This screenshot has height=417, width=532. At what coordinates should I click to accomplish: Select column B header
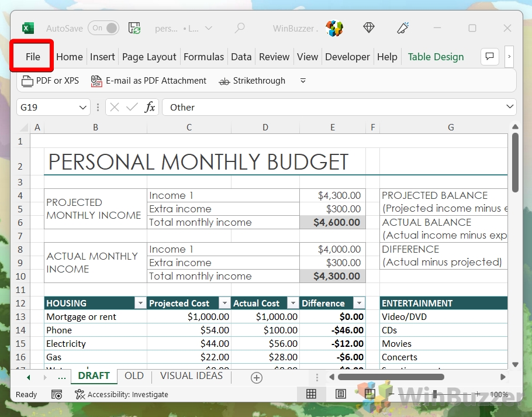click(96, 127)
